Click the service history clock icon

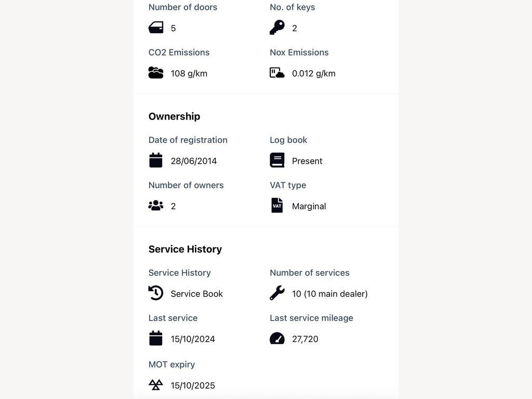(x=156, y=293)
